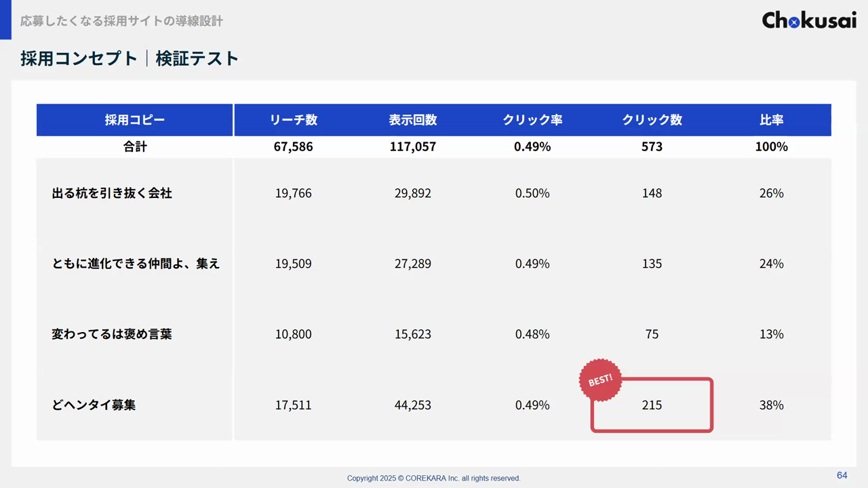868x488 pixels.
Task: Click the 38% ratio cell
Action: [x=772, y=405]
